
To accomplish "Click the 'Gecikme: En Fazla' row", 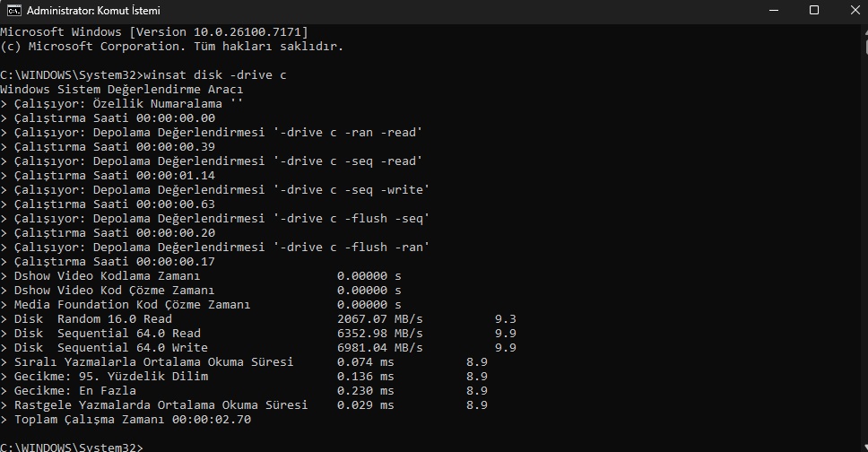I will pos(244,390).
